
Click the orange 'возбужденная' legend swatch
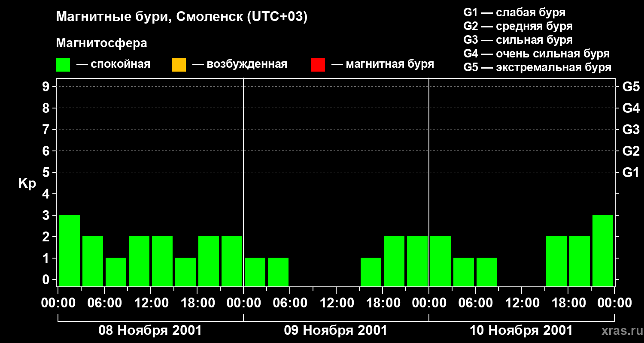click(179, 65)
